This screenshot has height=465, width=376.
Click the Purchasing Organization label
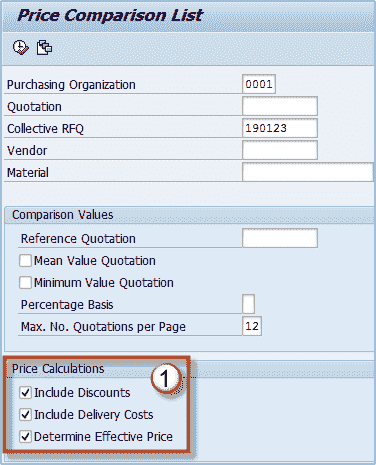(71, 85)
